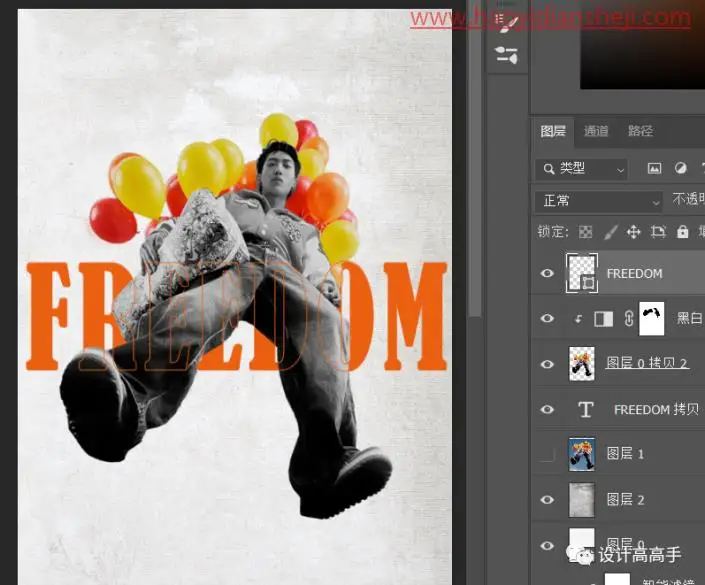Lock image pixels brush icon
Screen dimensions: 705x585
(x=610, y=232)
